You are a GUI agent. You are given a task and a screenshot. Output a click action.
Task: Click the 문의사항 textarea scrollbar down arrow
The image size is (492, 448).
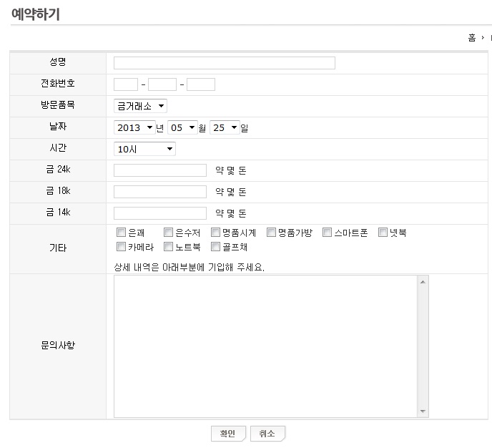pyautogui.click(x=423, y=412)
